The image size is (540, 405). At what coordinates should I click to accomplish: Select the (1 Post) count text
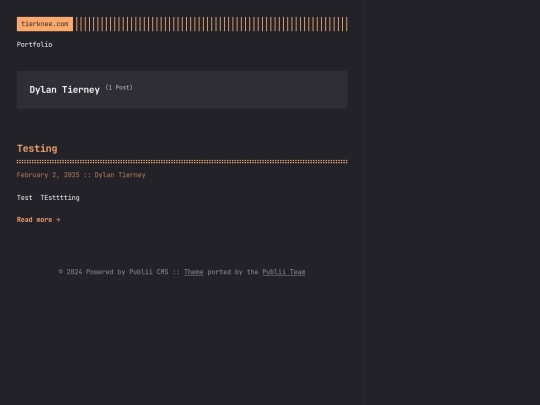119,87
